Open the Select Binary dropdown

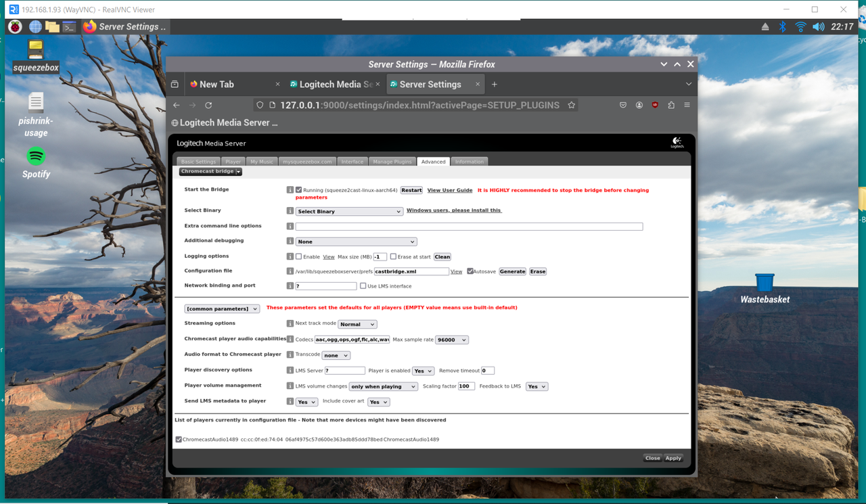(349, 212)
